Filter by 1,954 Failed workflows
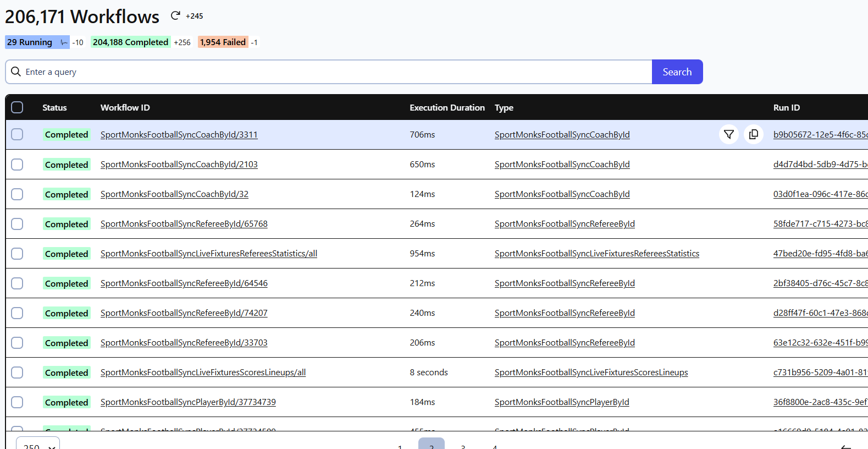Viewport: 868px width, 449px height. [x=223, y=42]
